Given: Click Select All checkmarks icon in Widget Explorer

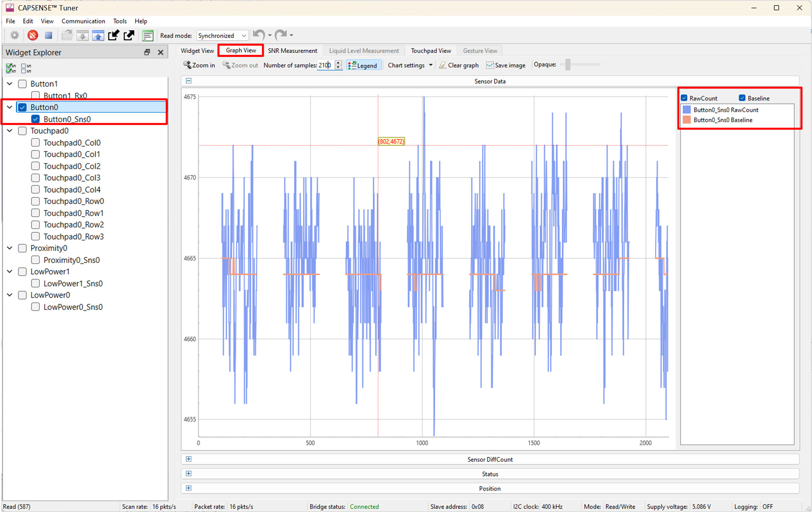Looking at the screenshot, I should (x=11, y=68).
